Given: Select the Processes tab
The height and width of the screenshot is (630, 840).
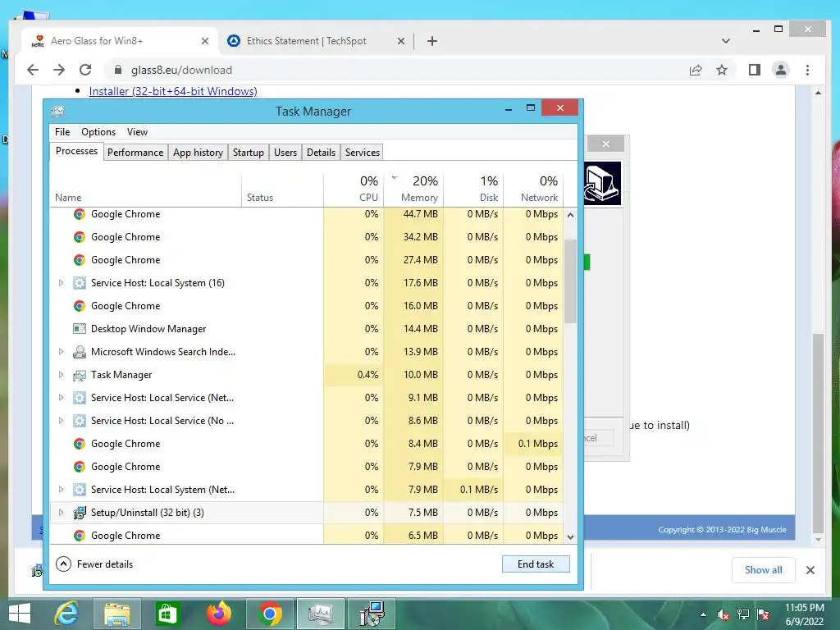Looking at the screenshot, I should pyautogui.click(x=76, y=151).
